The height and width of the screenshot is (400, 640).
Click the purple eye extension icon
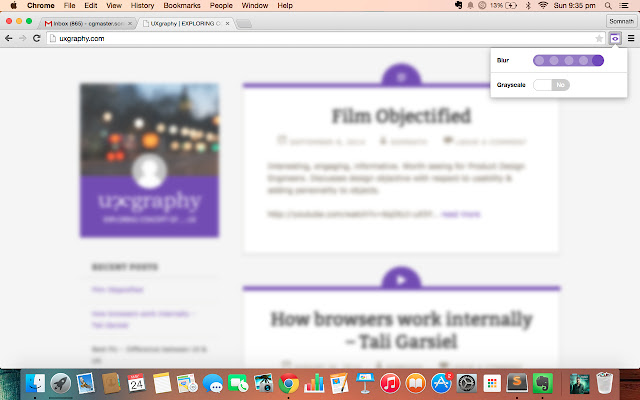[615, 38]
